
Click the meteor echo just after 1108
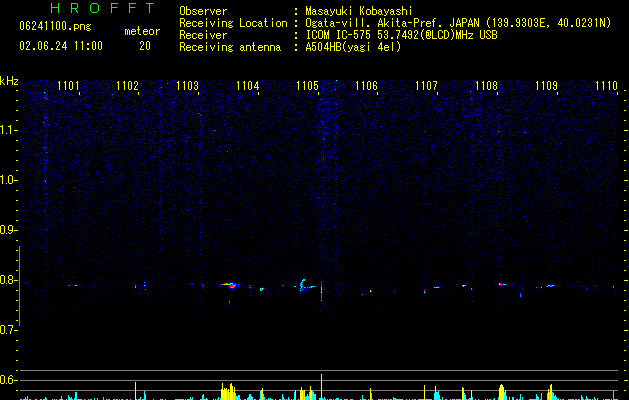click(503, 284)
